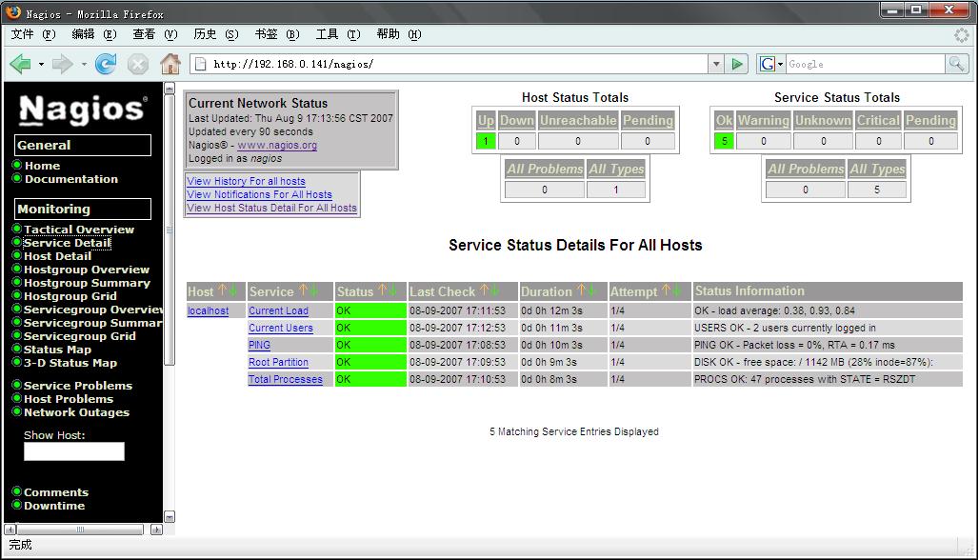Sort Service column ascending with orange arrow
The height and width of the screenshot is (560, 979).
pos(303,290)
